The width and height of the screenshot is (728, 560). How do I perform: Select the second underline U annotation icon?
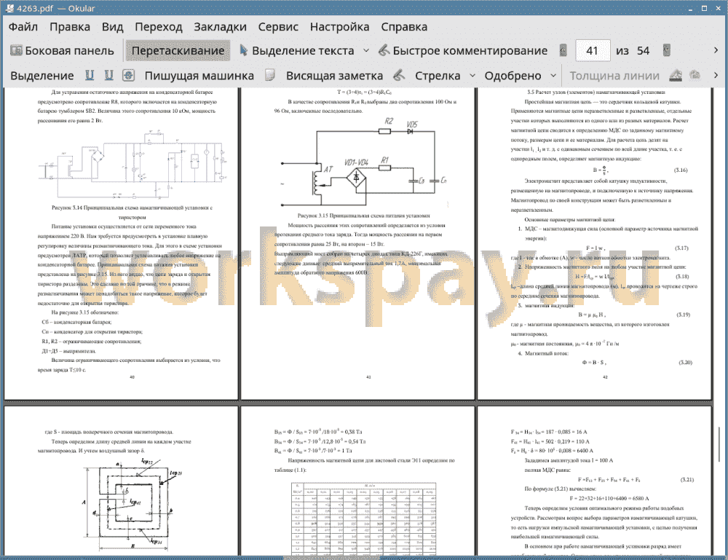(x=108, y=75)
